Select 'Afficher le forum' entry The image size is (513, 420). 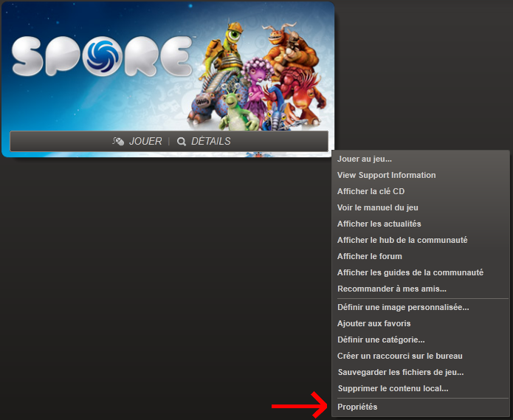[421, 256]
